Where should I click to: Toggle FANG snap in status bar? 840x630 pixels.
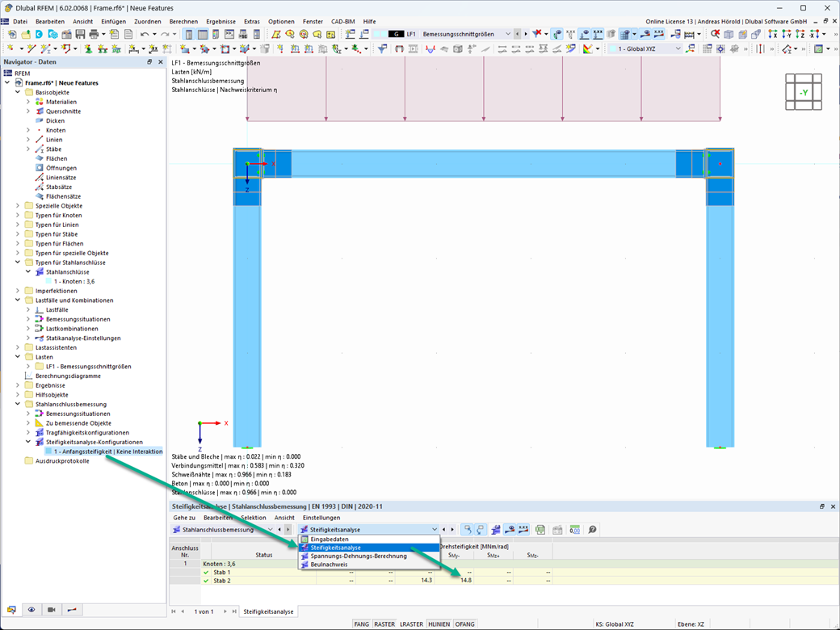pyautogui.click(x=362, y=624)
